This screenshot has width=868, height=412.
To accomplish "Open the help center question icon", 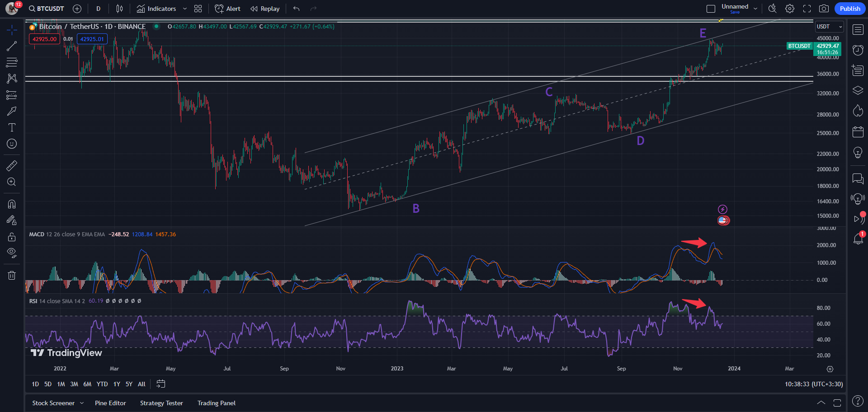I will pos(858,401).
